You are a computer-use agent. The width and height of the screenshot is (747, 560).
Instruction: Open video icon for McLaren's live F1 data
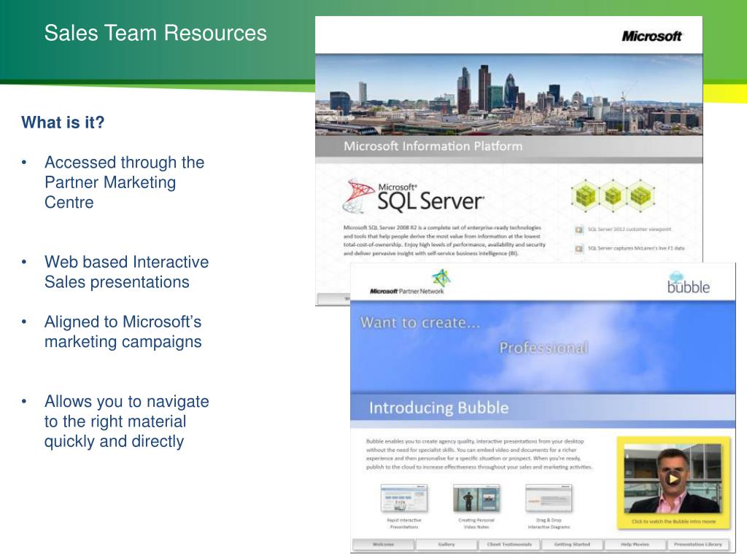(578, 249)
